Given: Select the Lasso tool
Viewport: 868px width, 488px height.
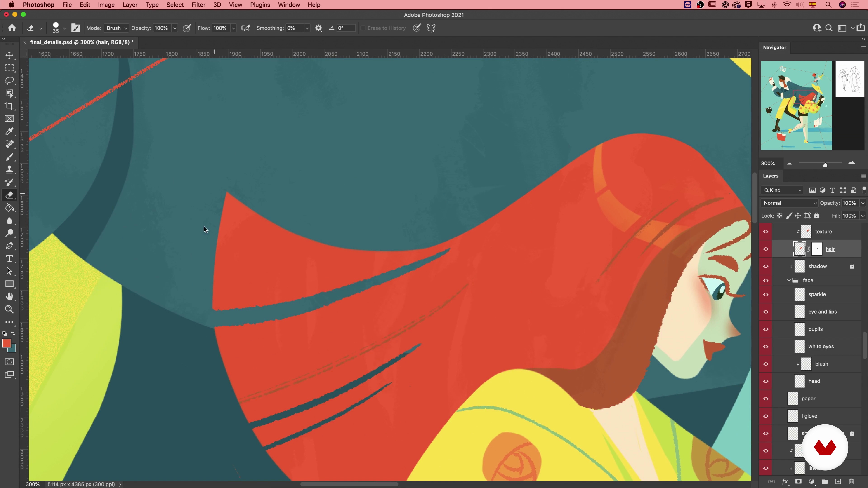Looking at the screenshot, I should click(x=9, y=81).
